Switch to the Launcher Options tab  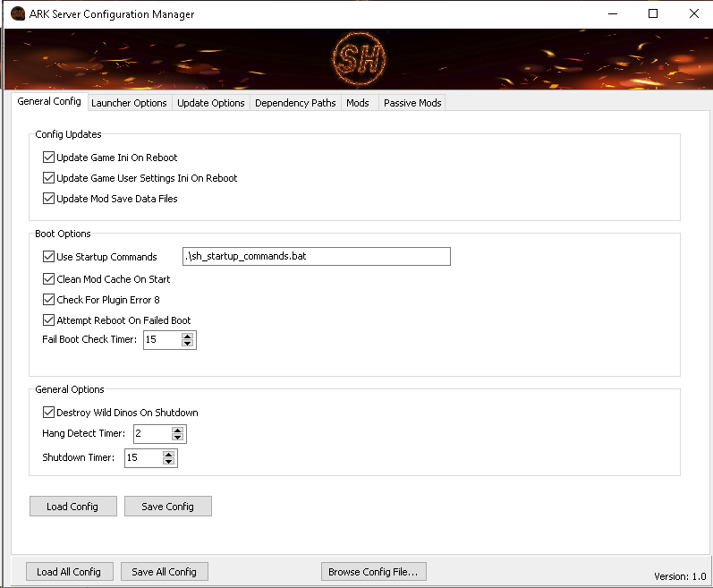(129, 103)
